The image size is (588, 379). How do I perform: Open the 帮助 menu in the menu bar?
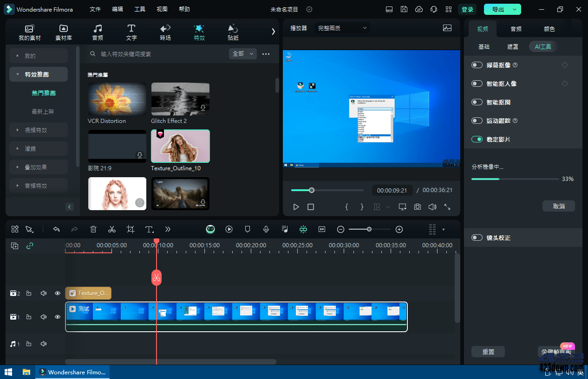pyautogui.click(x=184, y=9)
